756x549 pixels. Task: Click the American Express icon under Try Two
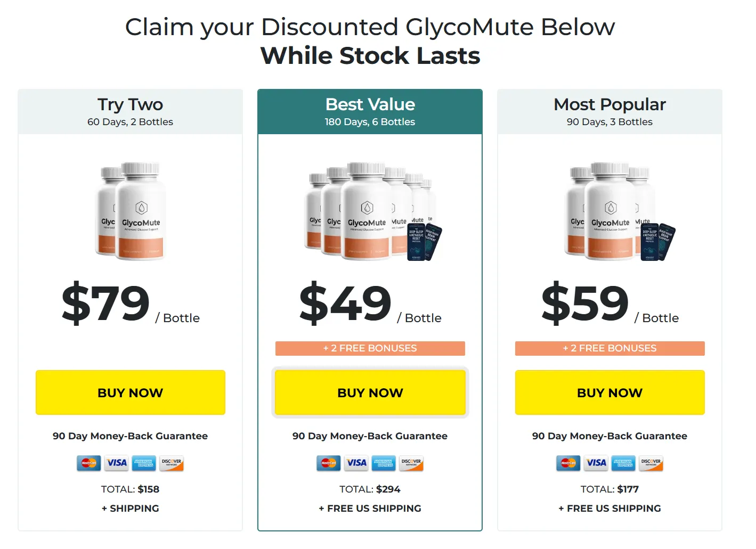(x=143, y=463)
